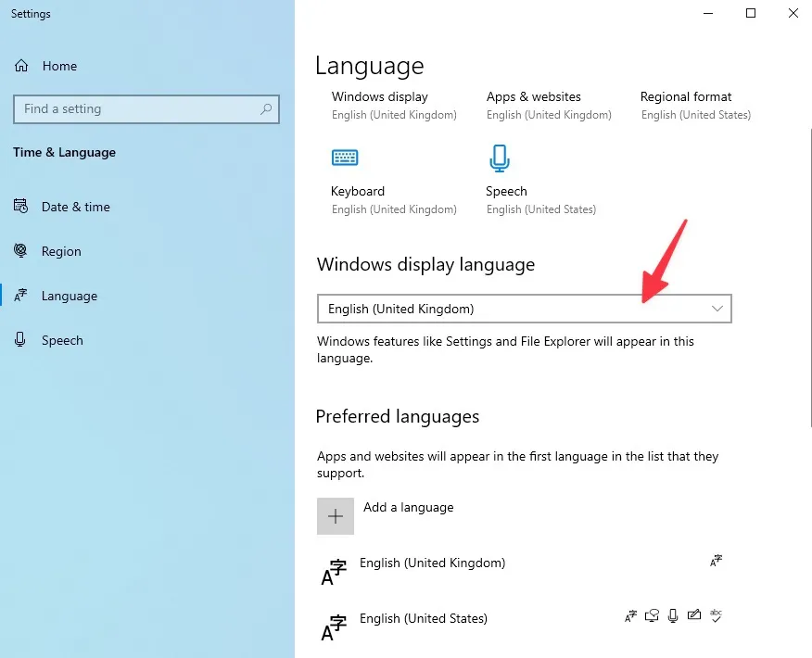Click the Windows display language heading
The height and width of the screenshot is (658, 812).
click(425, 264)
